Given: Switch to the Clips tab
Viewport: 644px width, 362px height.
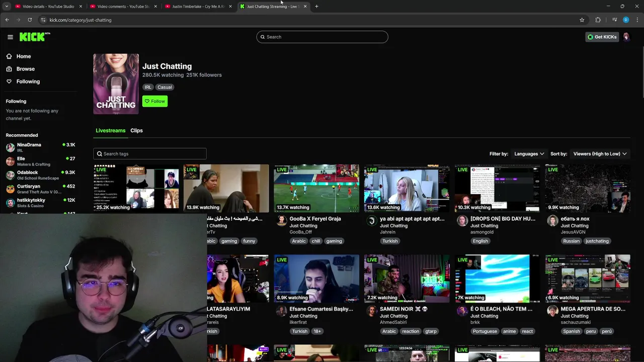Looking at the screenshot, I should coord(136,131).
